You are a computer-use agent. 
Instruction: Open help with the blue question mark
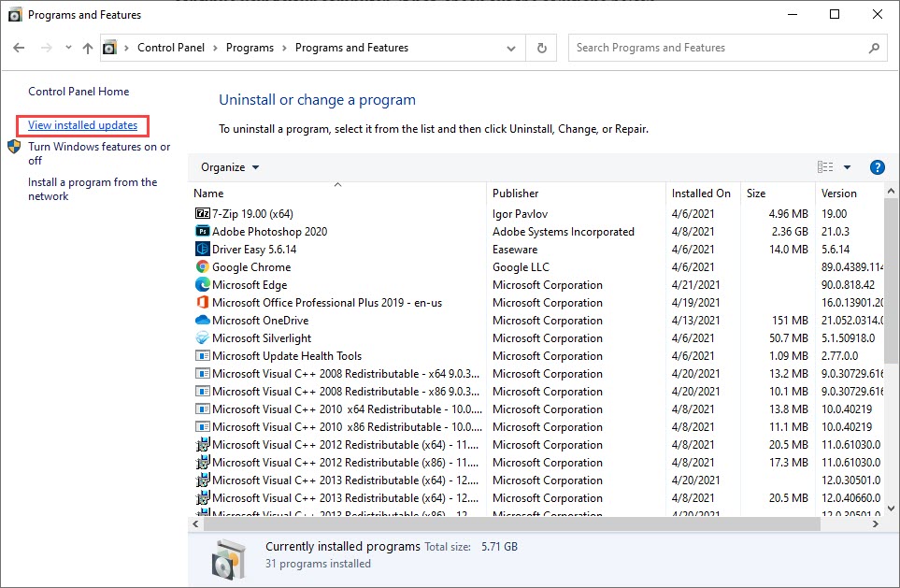point(877,167)
